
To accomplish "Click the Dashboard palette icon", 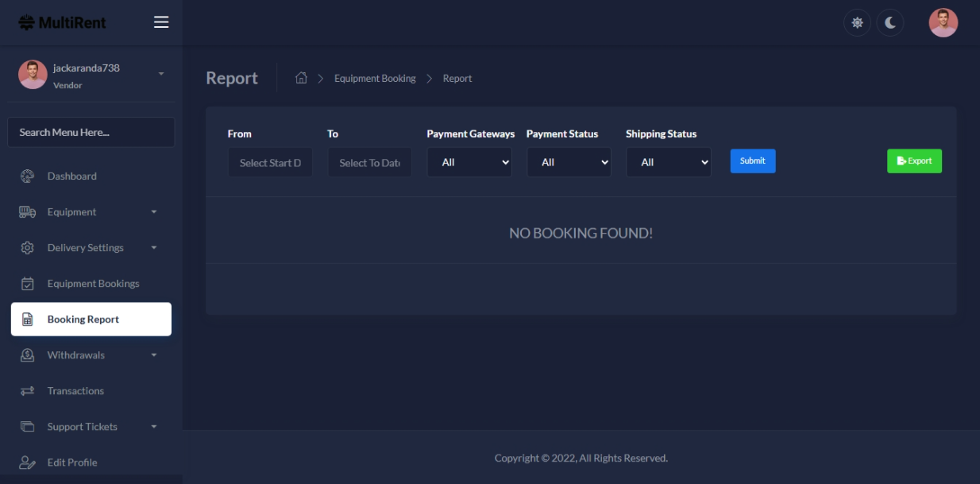I will click(27, 176).
